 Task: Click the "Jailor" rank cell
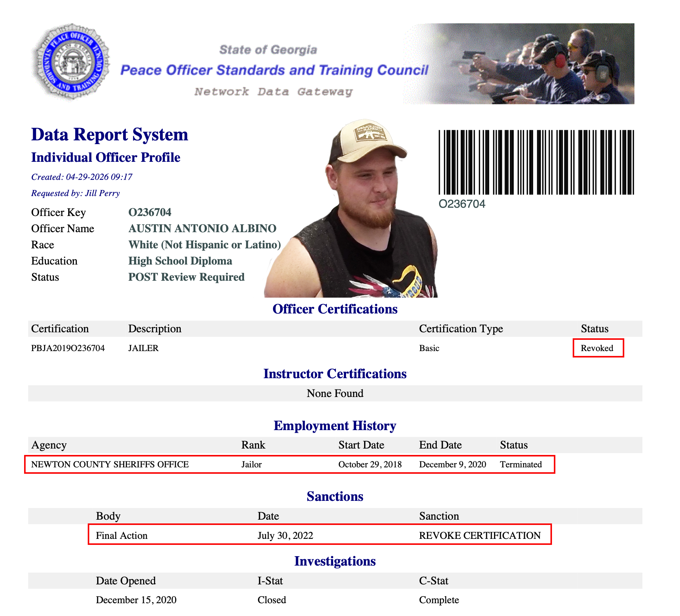252,464
